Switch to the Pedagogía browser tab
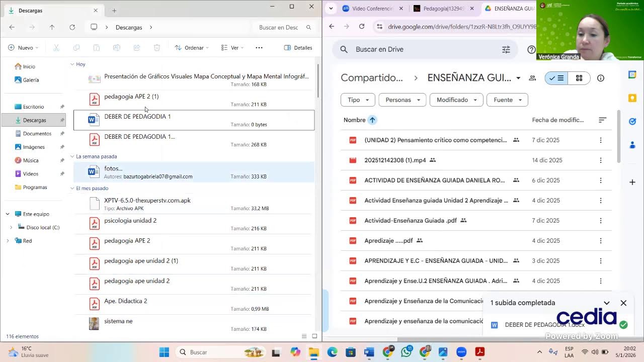The width and height of the screenshot is (644, 362). (444, 9)
